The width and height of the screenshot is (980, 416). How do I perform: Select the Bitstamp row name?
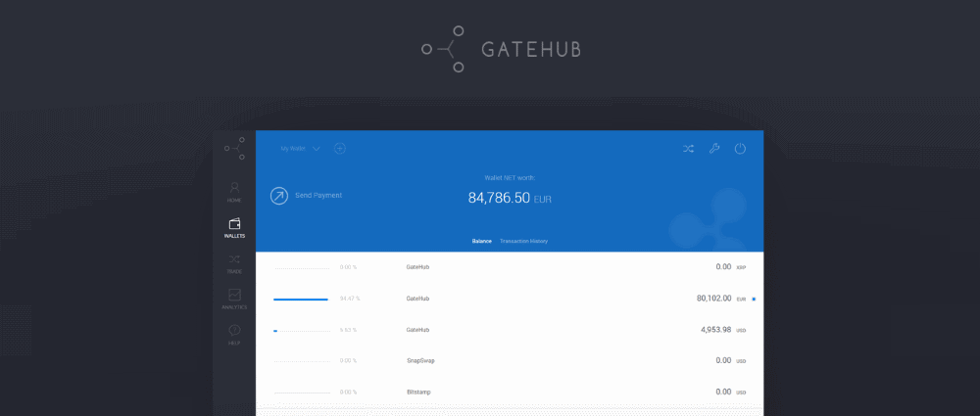(x=418, y=393)
